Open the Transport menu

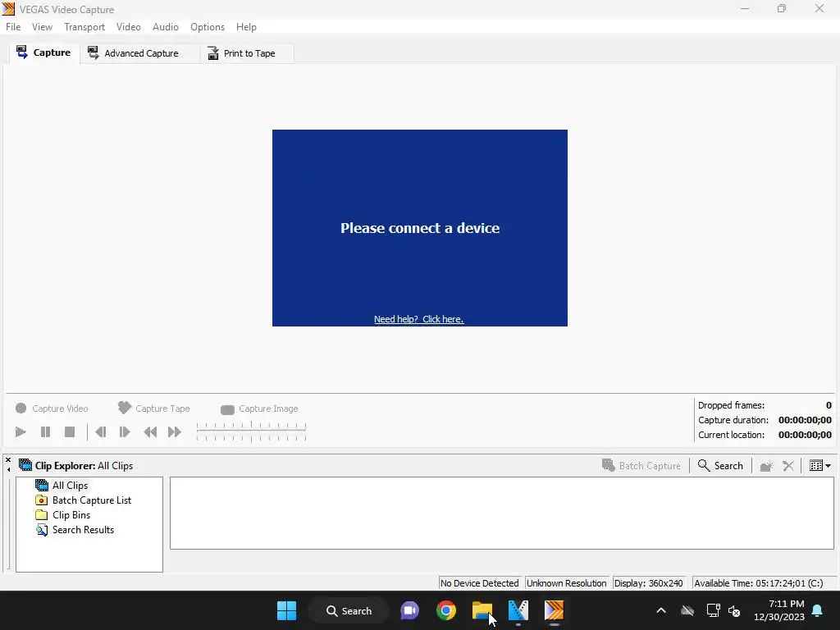point(84,27)
